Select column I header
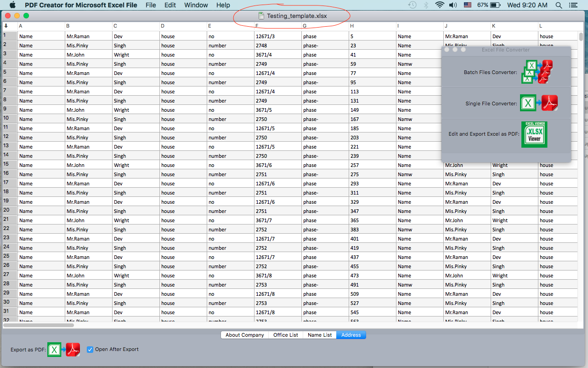The image size is (588, 368). pos(420,26)
